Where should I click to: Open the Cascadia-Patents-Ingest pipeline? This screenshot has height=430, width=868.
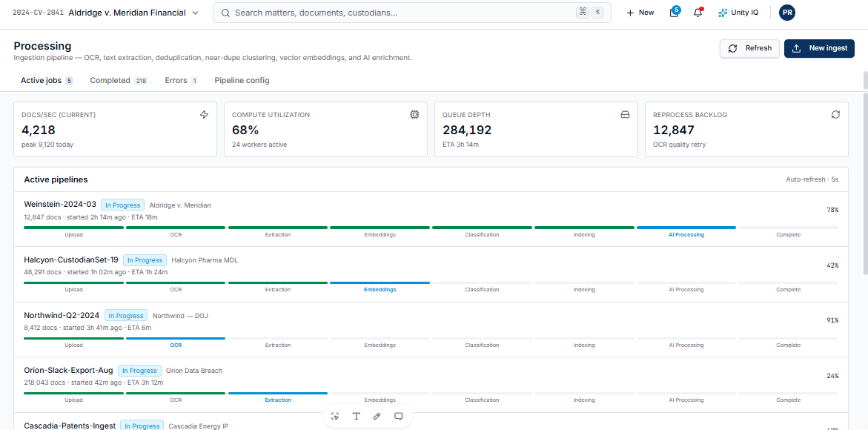click(x=70, y=426)
